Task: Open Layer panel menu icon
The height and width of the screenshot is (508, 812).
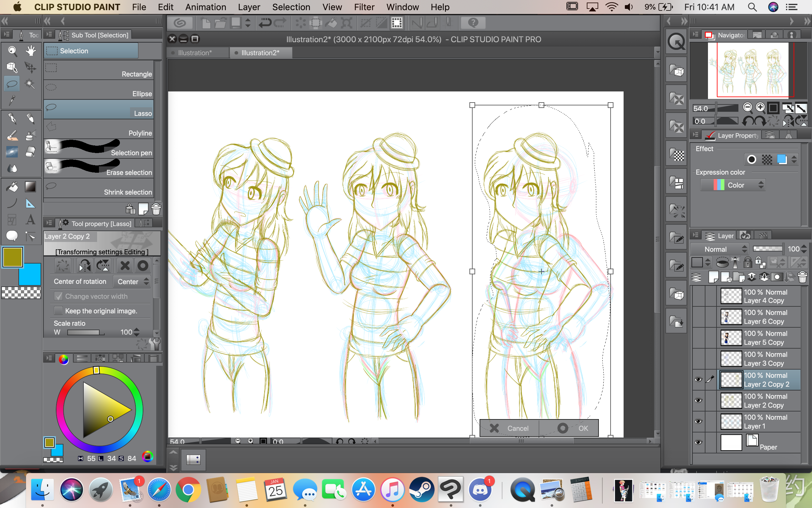Action: 696,236
